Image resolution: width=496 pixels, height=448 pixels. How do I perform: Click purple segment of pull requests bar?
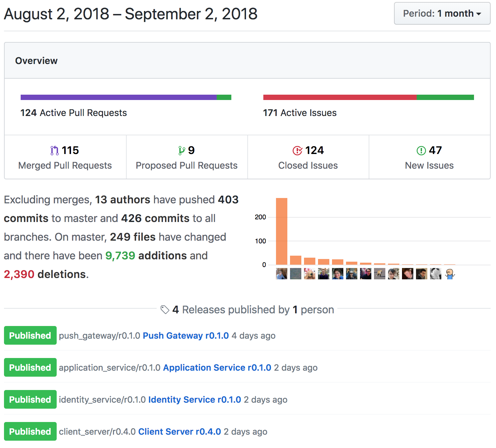click(118, 97)
